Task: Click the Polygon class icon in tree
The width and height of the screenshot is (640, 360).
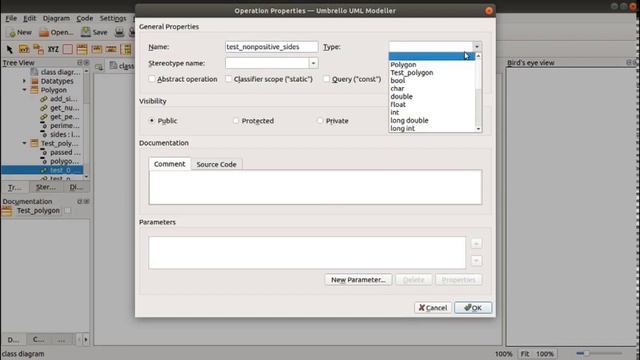Action: (x=35, y=90)
